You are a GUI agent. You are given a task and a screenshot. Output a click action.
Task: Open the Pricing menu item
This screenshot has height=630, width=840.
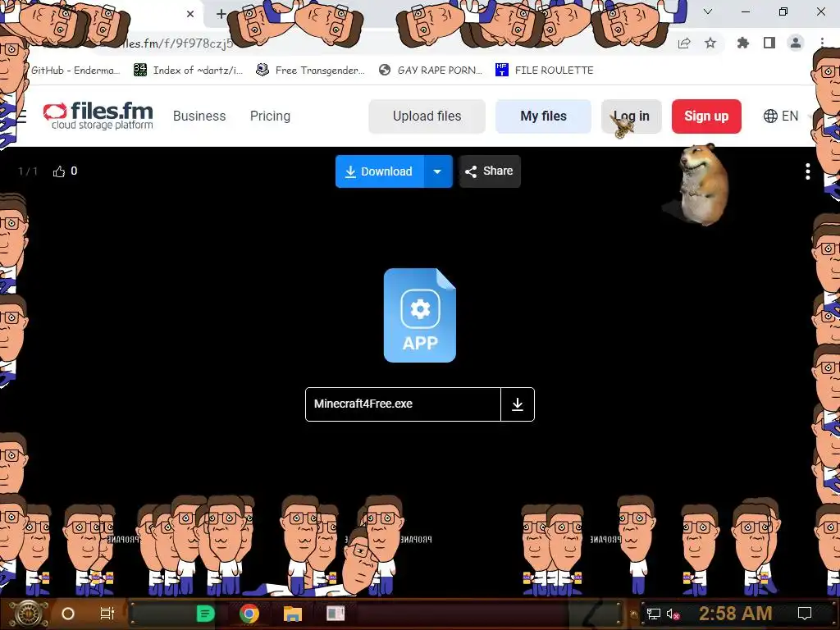pyautogui.click(x=270, y=116)
